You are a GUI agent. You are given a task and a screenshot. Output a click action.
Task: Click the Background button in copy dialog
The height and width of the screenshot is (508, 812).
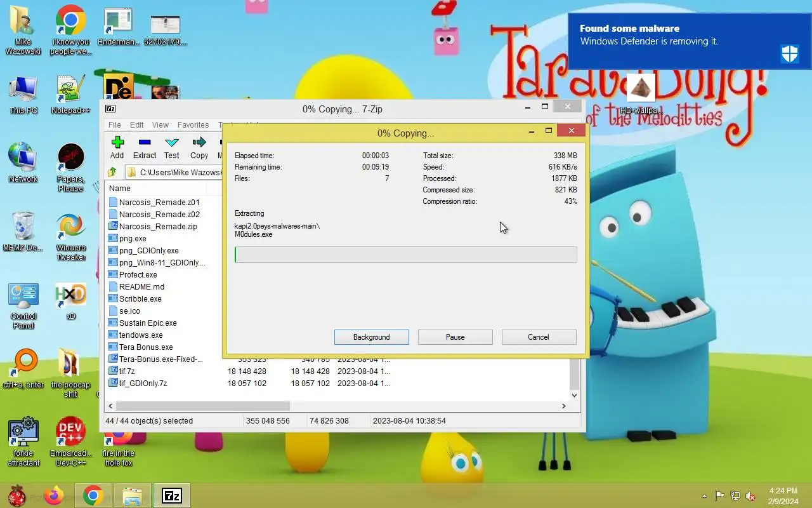point(372,337)
